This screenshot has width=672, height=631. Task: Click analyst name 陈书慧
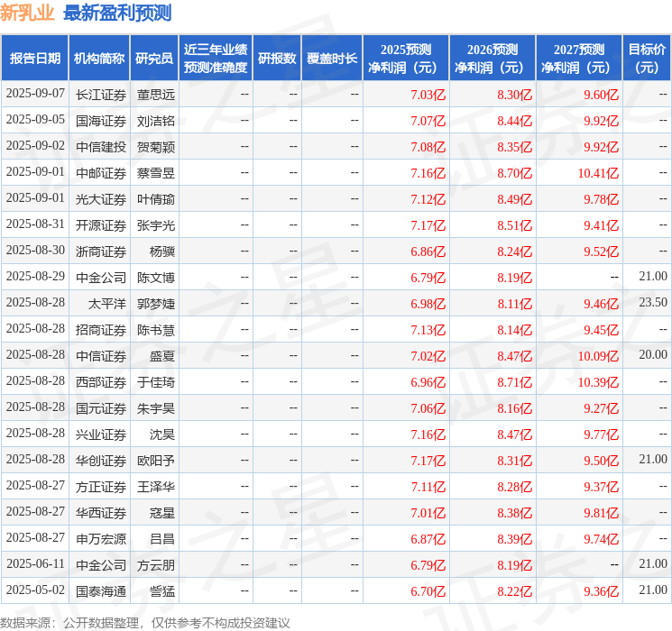pos(156,330)
